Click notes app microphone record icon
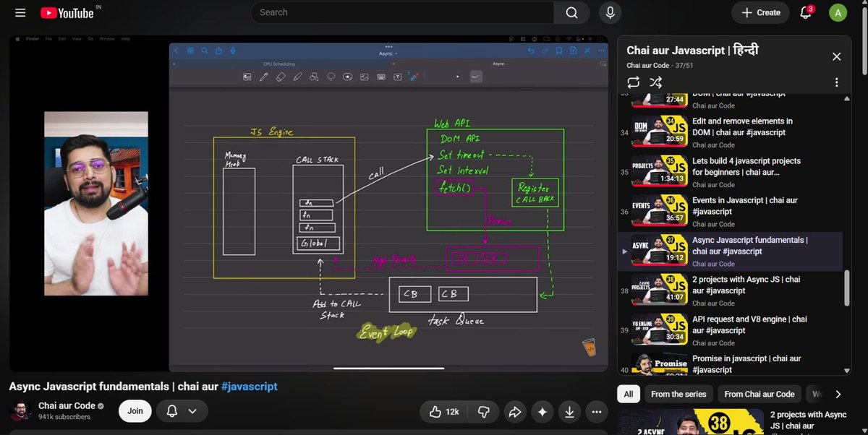This screenshot has width=868, height=435. click(x=233, y=51)
